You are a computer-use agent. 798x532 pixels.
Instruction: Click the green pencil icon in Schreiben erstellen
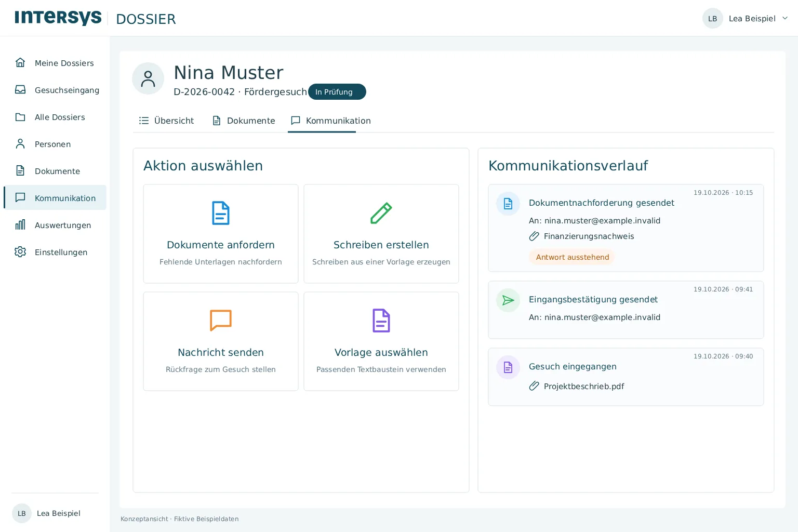pyautogui.click(x=381, y=213)
